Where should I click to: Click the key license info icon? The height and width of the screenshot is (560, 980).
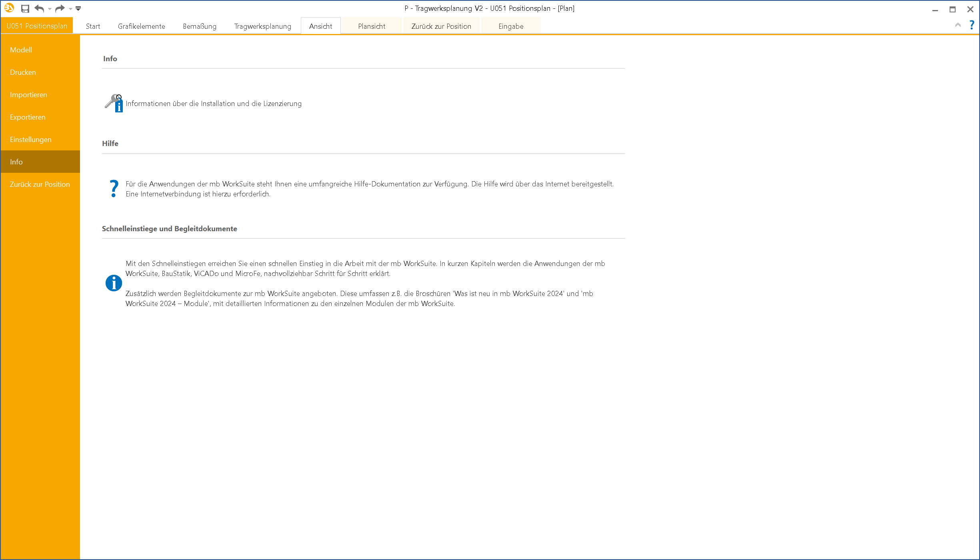[114, 103]
